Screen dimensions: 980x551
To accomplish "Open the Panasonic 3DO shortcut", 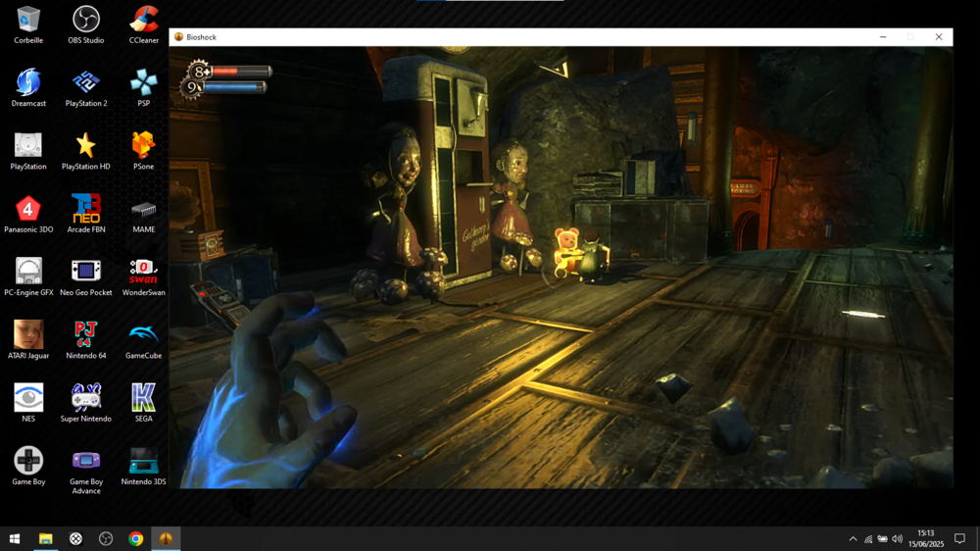I will pos(28,209).
